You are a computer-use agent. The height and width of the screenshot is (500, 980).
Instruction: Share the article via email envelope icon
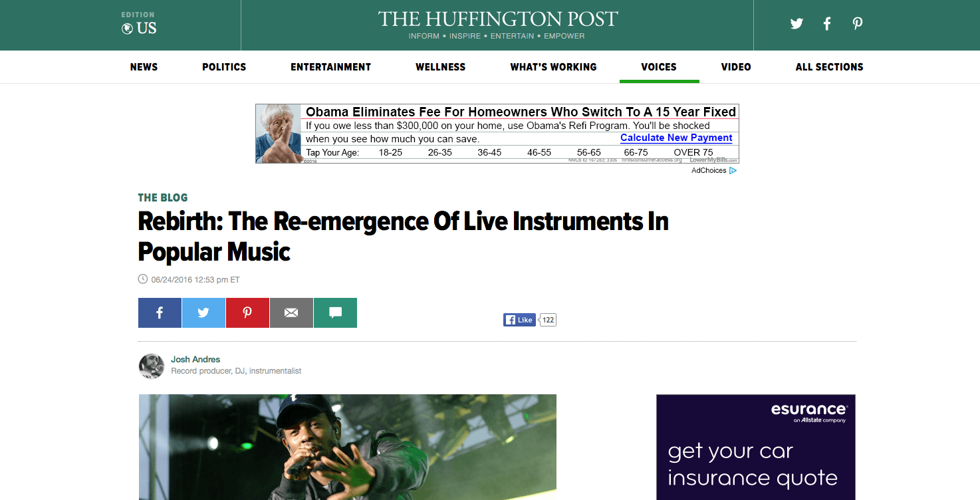pos(291,312)
